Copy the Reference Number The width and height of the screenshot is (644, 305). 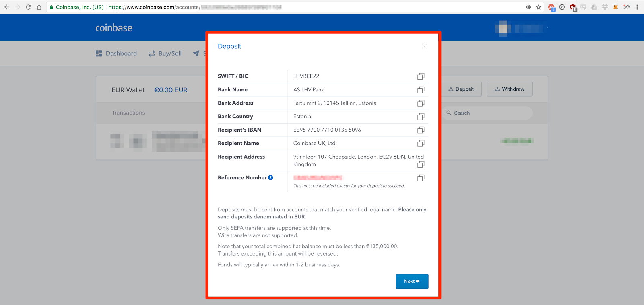click(421, 178)
